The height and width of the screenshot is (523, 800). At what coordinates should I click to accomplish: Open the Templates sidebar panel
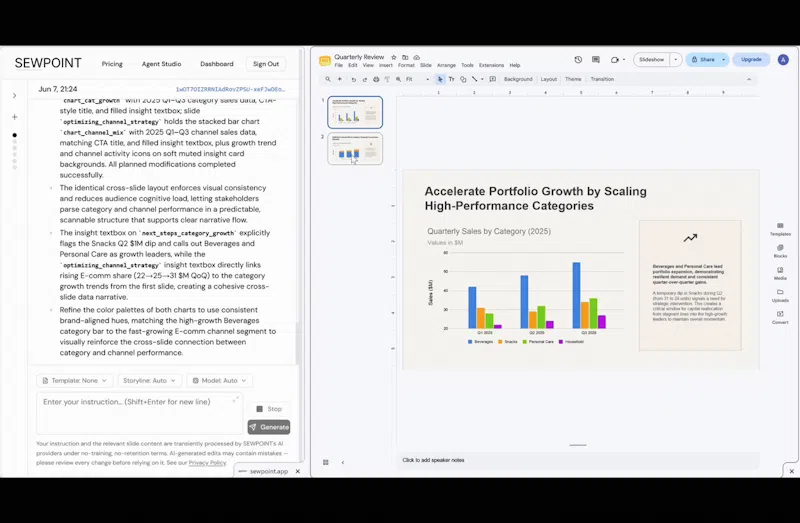[x=780, y=229]
